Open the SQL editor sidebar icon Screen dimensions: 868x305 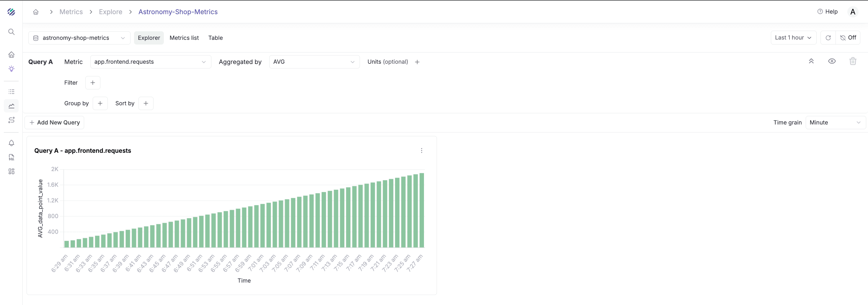coord(11,157)
